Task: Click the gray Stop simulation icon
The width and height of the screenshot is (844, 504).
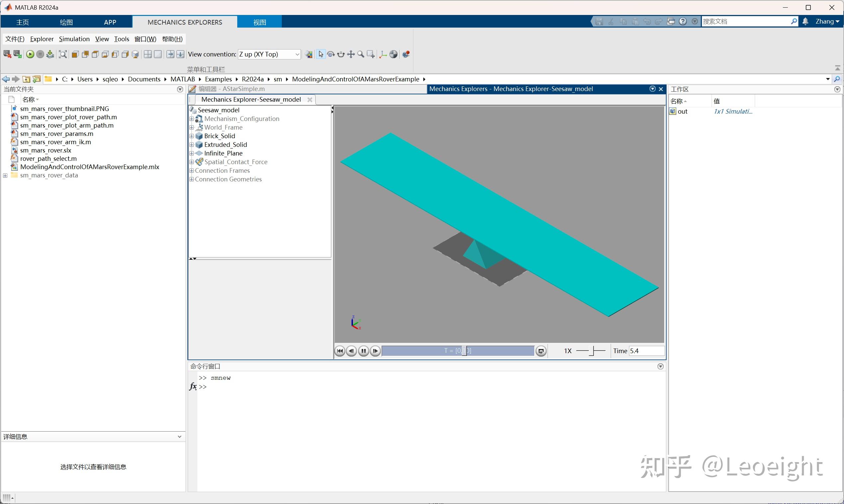Action: click(40, 54)
